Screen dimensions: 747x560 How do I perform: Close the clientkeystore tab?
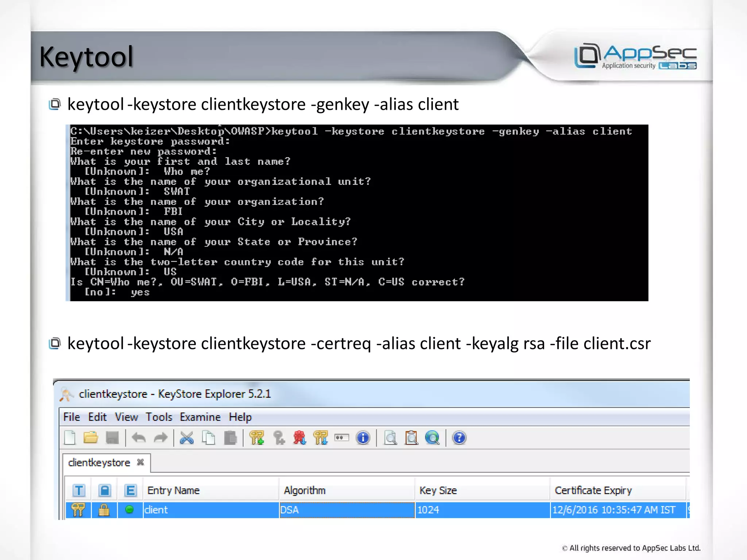pos(140,462)
